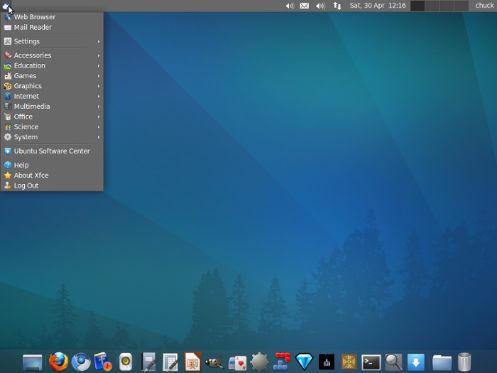Click the blue download arrow dock icon

coord(416,362)
